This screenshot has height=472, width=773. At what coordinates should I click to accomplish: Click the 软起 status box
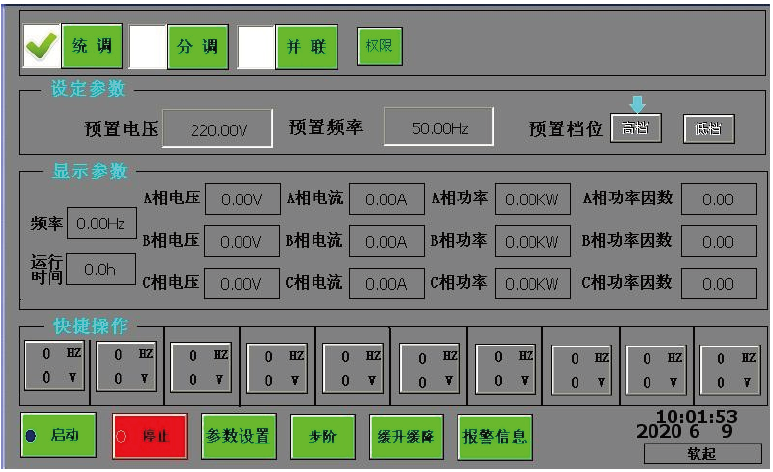point(702,453)
